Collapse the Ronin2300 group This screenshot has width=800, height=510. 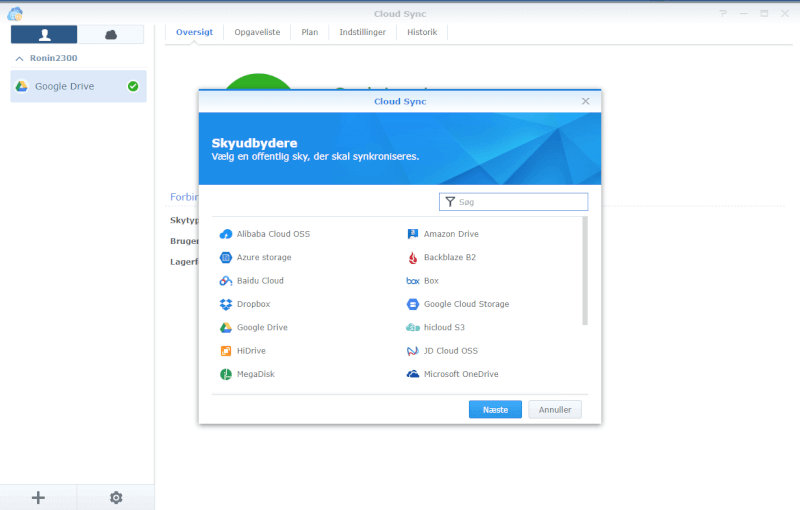(x=19, y=59)
